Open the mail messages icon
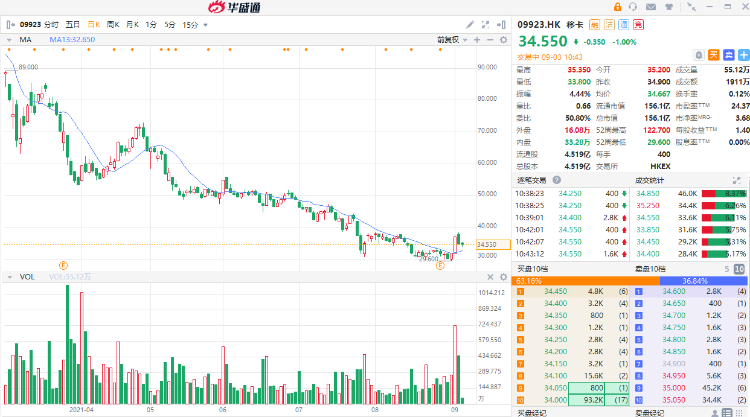This screenshot has height=417, width=750. (651, 7)
